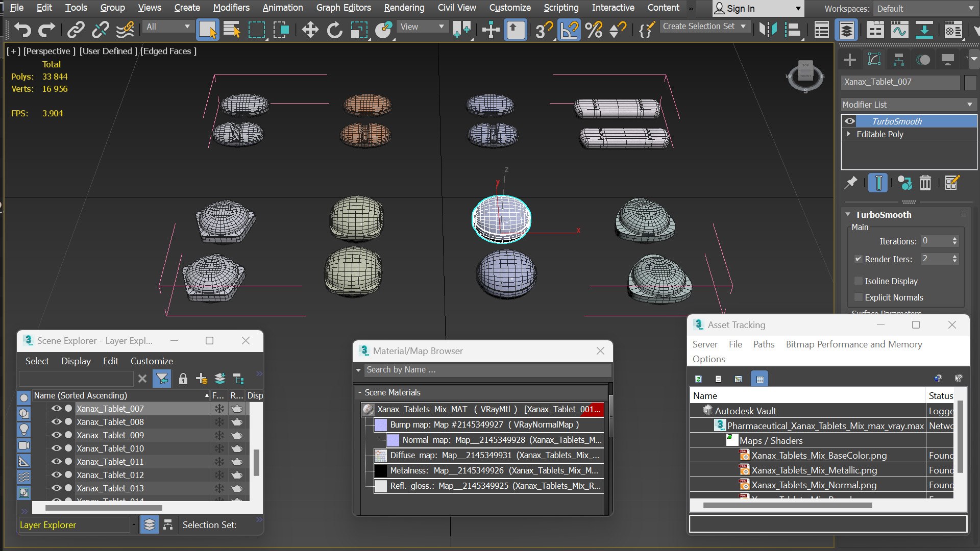Image resolution: width=980 pixels, height=551 pixels.
Task: Activate the Select and Link tool
Action: coord(76,30)
